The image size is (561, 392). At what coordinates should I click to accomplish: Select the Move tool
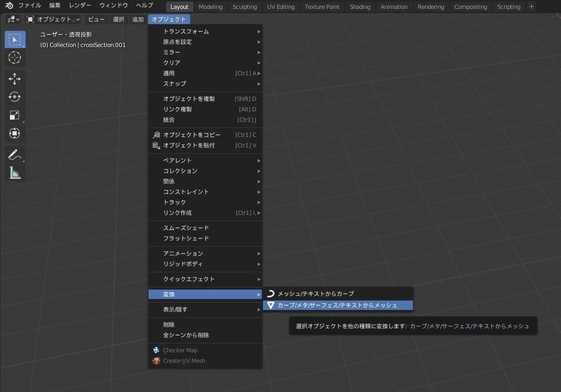coord(15,79)
